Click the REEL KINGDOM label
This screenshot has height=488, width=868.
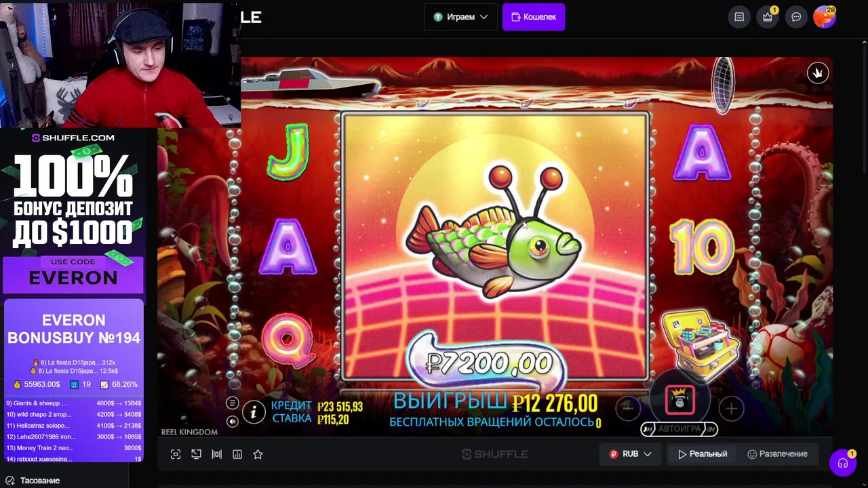point(189,432)
